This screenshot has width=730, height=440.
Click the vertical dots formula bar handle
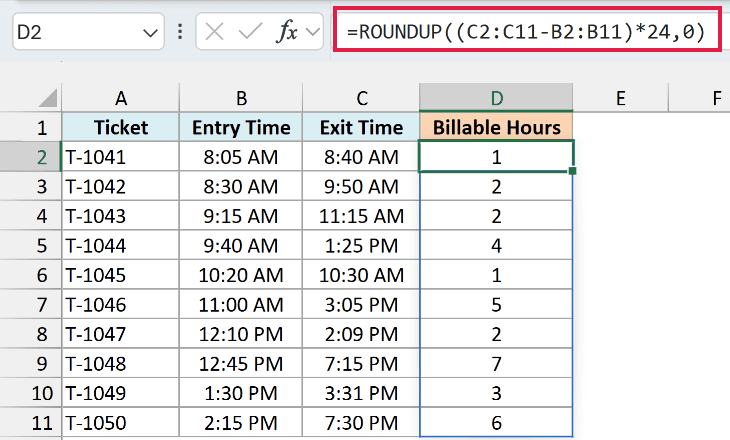pyautogui.click(x=180, y=32)
